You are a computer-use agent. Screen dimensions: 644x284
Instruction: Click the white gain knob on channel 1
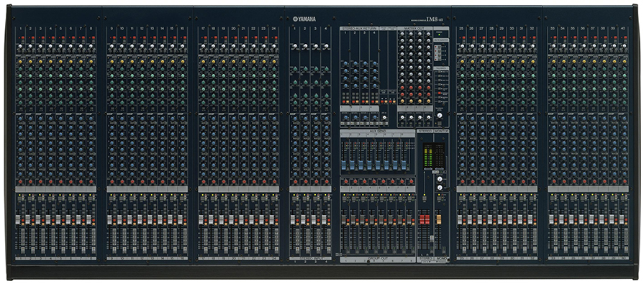point(20,46)
